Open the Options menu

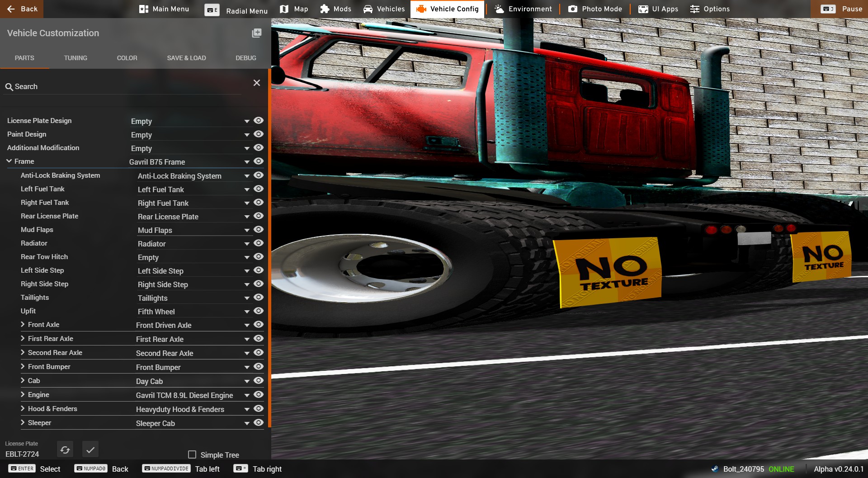(x=710, y=9)
